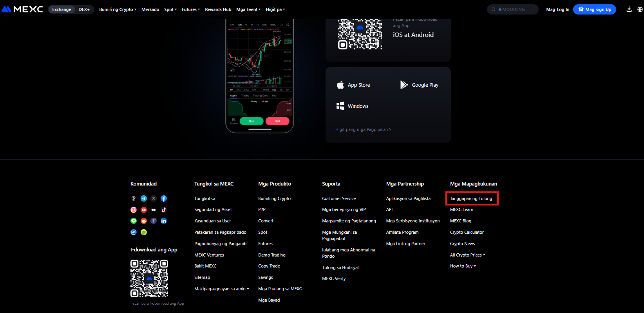Focus the MOODENG search field
This screenshot has width=644, height=313.
coord(513,9)
